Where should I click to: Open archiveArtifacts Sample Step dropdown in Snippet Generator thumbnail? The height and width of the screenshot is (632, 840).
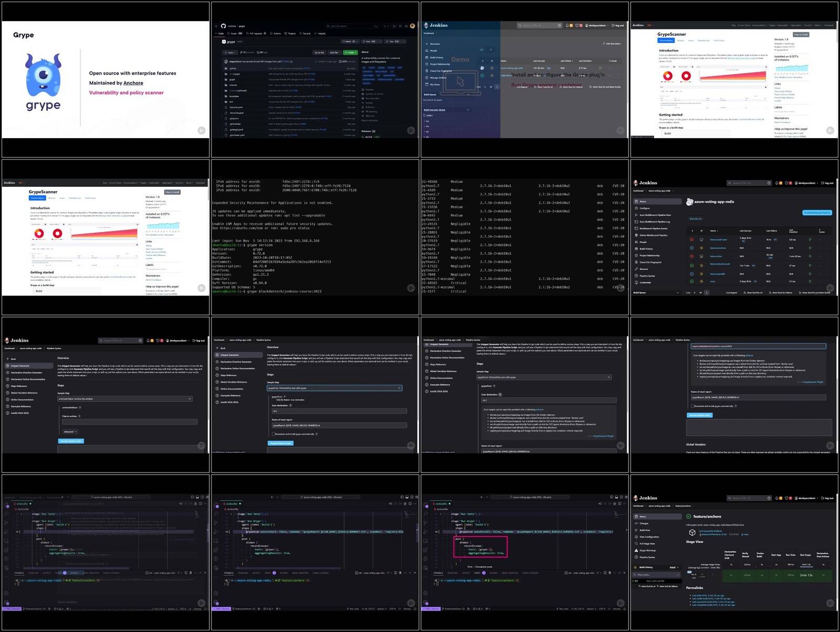[124, 399]
